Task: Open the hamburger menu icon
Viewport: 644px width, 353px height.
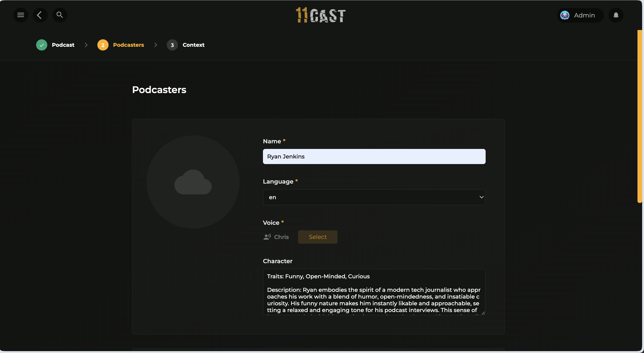Action: 20,15
